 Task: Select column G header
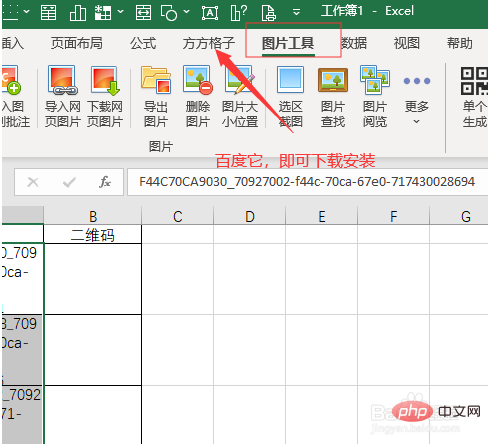point(459,216)
